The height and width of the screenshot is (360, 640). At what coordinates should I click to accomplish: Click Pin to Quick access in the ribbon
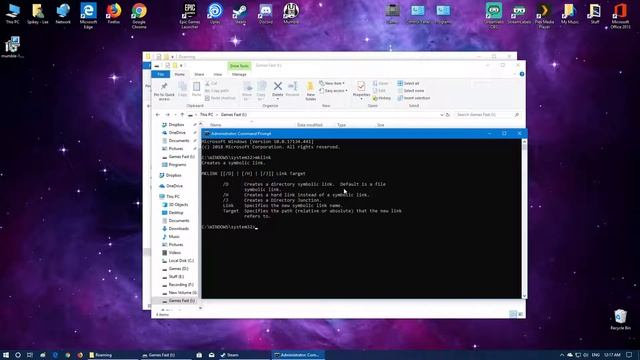(x=164, y=91)
